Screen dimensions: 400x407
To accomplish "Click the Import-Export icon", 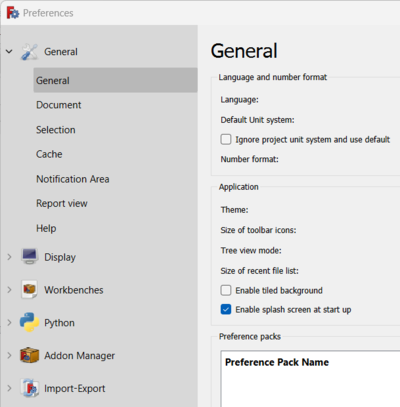I will 29,388.
